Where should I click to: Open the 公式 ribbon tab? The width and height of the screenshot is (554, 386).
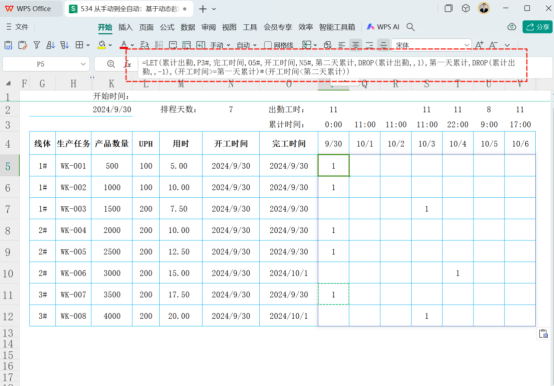[167, 27]
